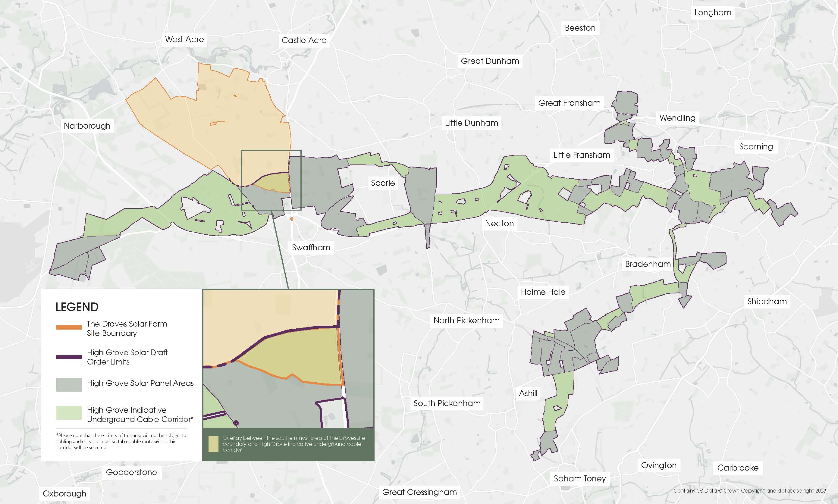This screenshot has height=504, width=838.
Task: Select the Scarning label
Action: point(756,147)
